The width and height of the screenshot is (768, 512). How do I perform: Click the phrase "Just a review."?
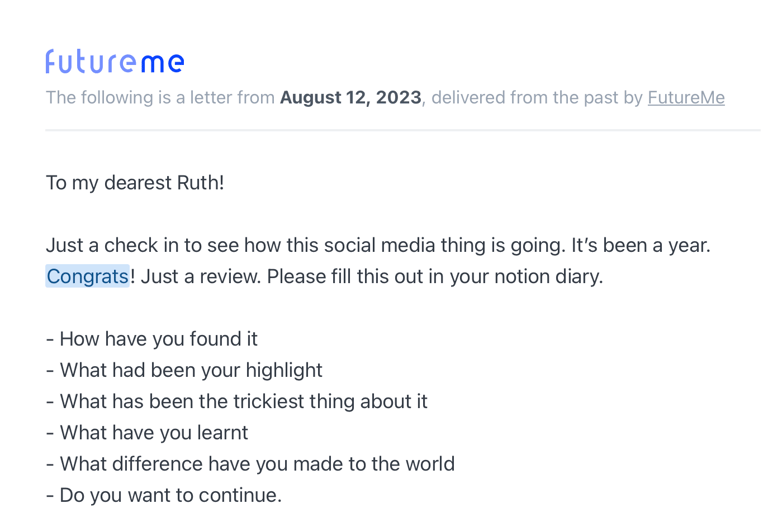[x=201, y=277]
